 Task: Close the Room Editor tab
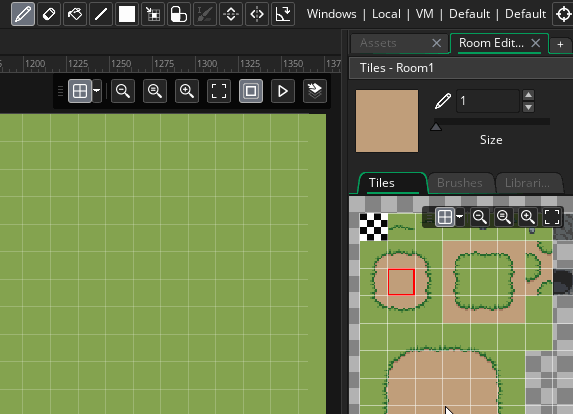pyautogui.click(x=536, y=43)
